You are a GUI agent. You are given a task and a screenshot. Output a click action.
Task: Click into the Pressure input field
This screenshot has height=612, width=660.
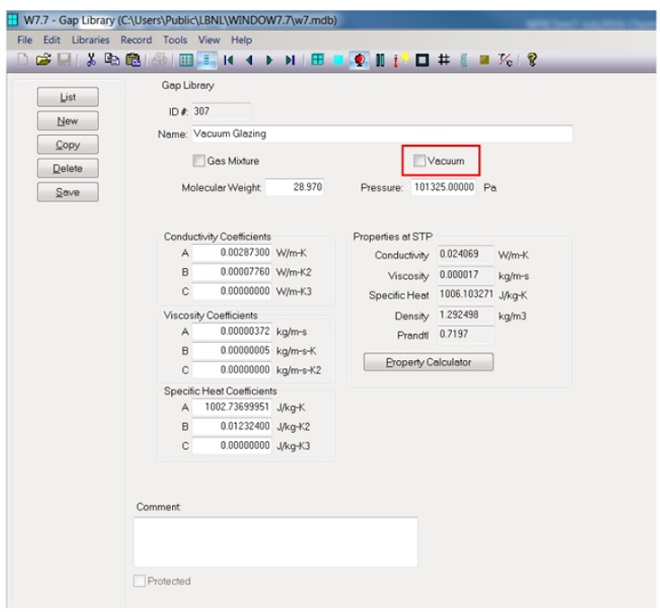(x=441, y=187)
